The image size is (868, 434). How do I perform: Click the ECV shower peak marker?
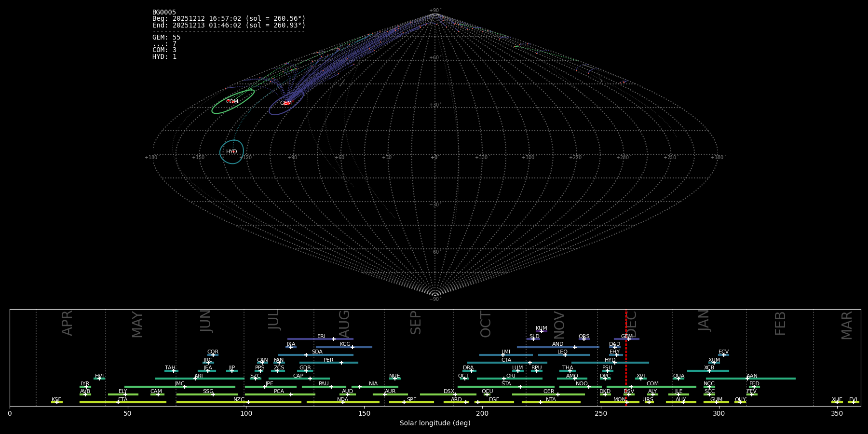[x=723, y=355]
